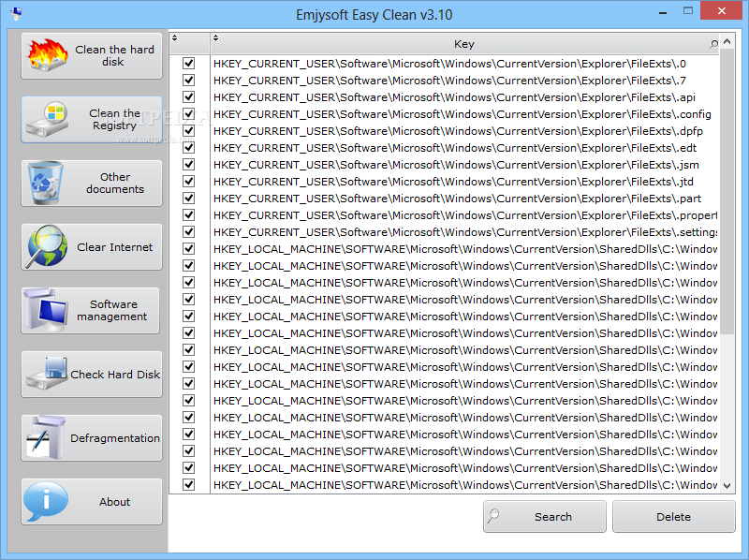This screenshot has height=560, width=749.
Task: Click the vertical scrollbar thumb
Action: 727,191
